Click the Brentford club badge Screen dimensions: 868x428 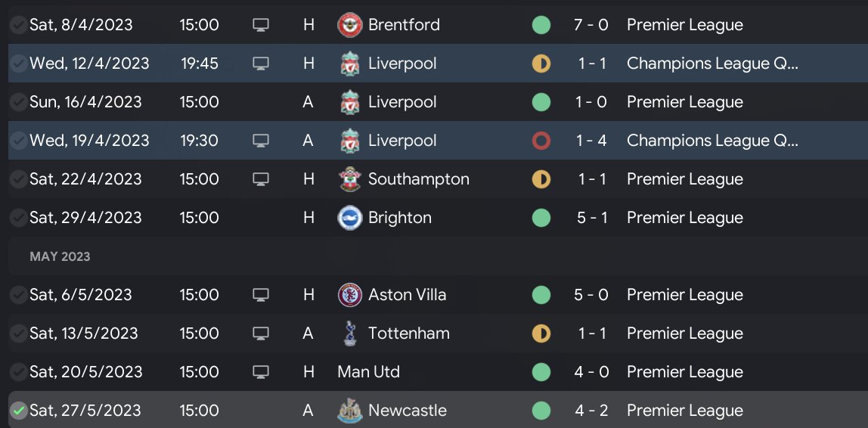coord(349,25)
